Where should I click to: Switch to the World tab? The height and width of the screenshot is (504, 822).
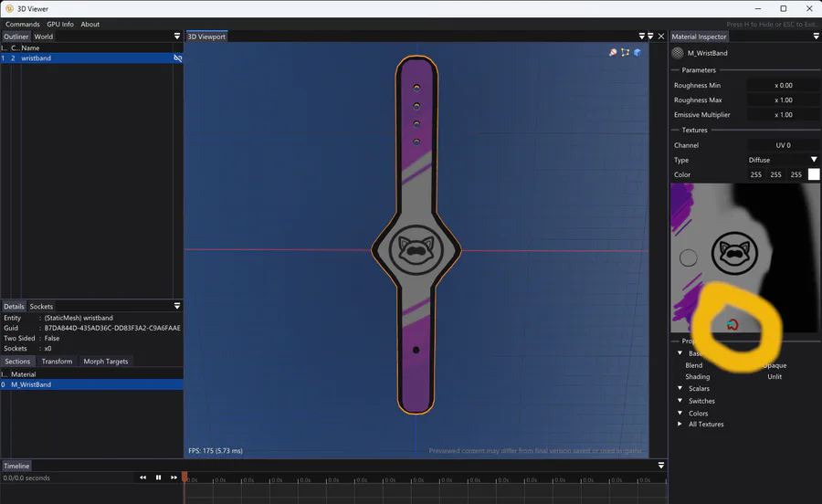[44, 37]
